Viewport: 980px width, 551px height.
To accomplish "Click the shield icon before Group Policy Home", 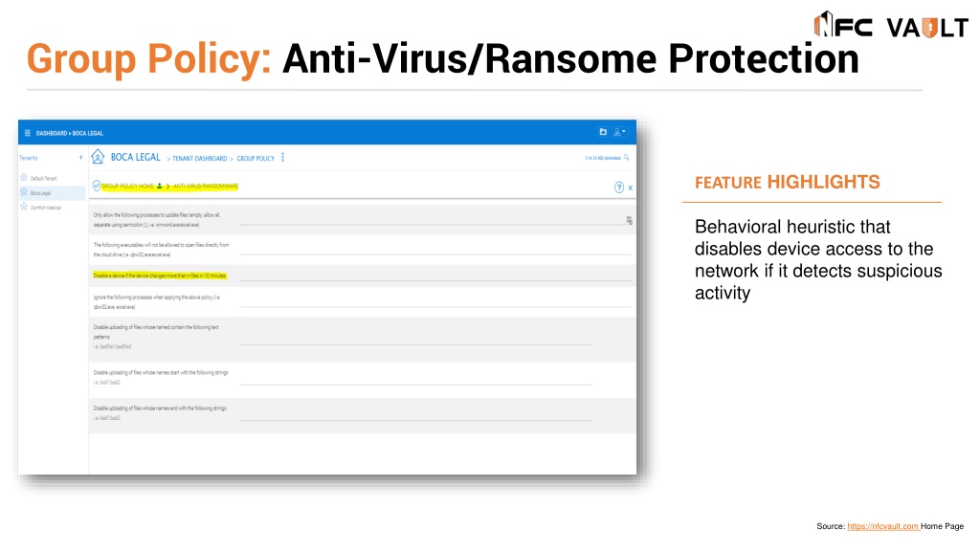I will pos(97,186).
